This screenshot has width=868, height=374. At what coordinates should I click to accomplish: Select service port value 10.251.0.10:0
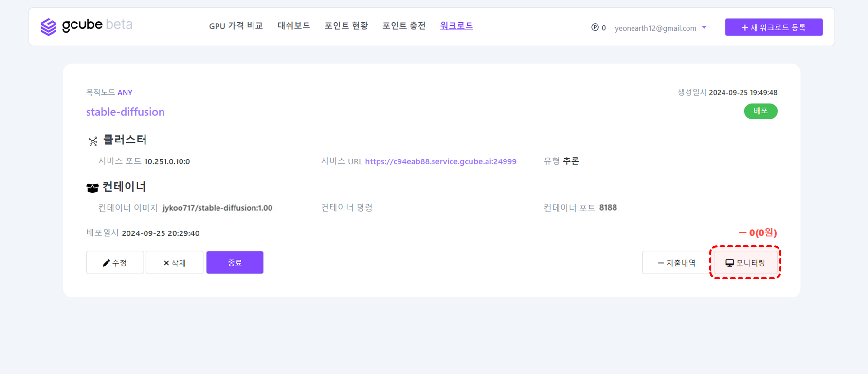click(167, 161)
